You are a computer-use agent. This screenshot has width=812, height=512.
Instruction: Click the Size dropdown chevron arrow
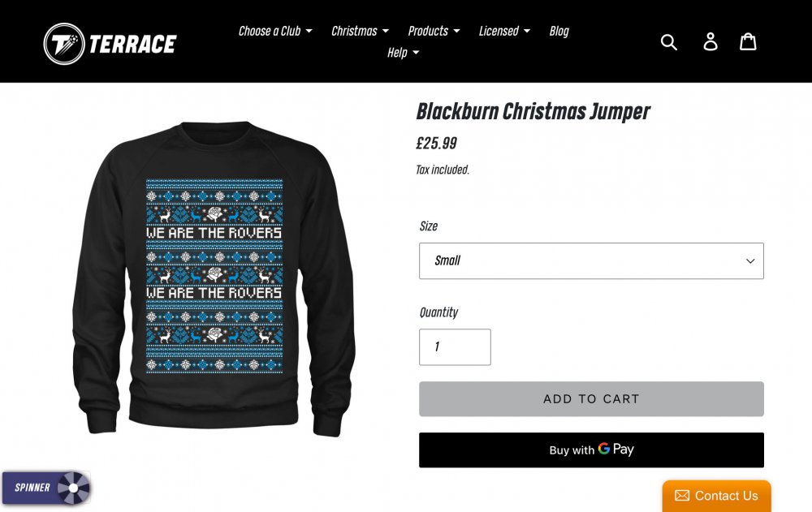click(x=749, y=261)
